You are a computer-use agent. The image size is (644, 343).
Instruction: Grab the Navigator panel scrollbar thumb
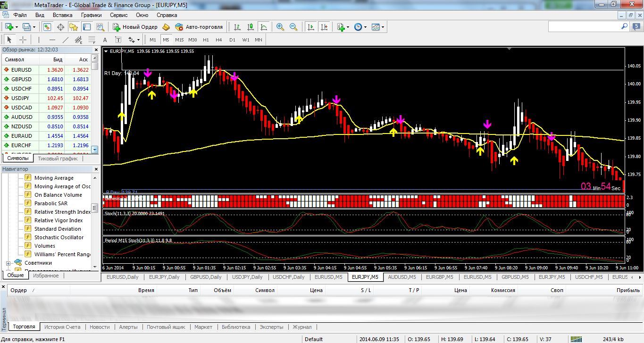pos(95,208)
